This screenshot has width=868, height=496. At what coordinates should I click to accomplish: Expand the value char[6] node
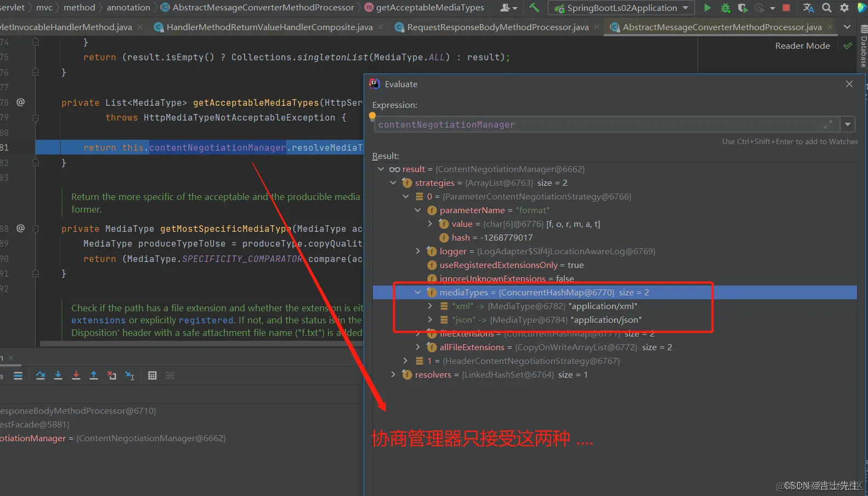tap(430, 224)
